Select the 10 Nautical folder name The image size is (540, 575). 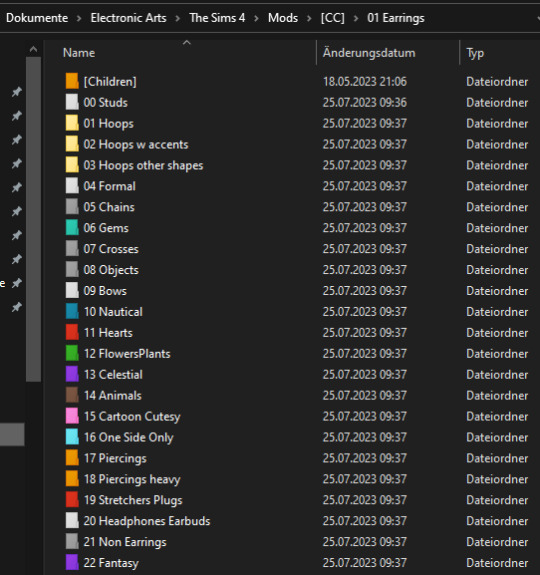(113, 312)
